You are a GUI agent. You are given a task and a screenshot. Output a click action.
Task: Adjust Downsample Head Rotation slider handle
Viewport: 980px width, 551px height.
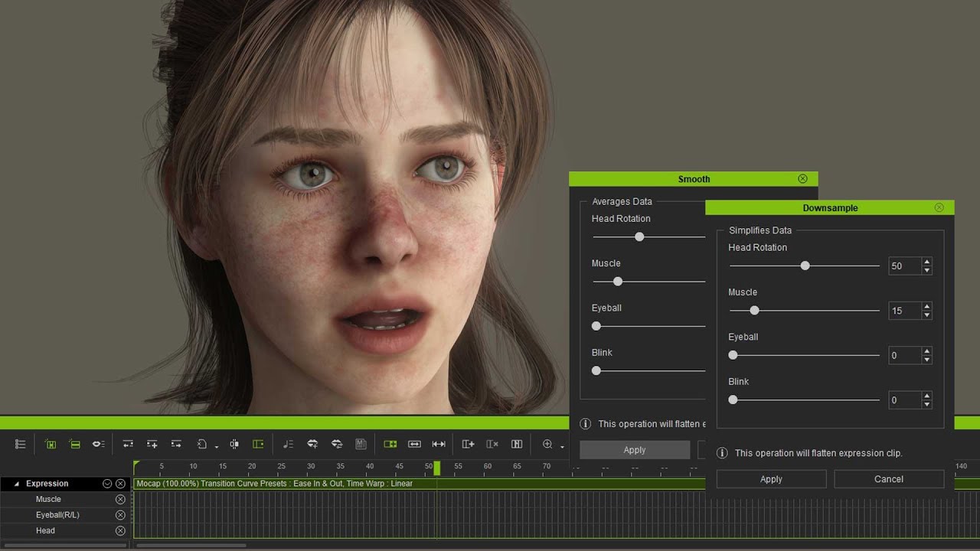click(x=805, y=266)
